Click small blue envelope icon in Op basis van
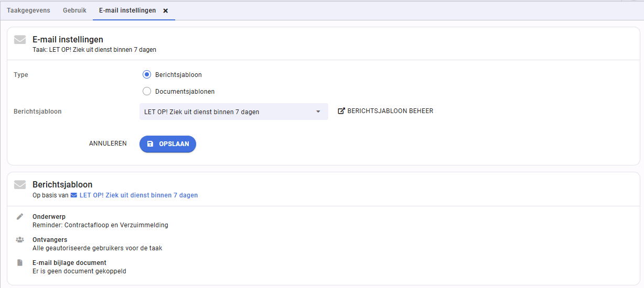The image size is (644, 288). click(74, 195)
